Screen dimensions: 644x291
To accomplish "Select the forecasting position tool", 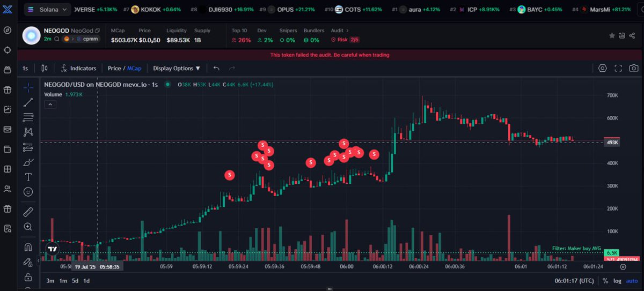I will point(28,147).
